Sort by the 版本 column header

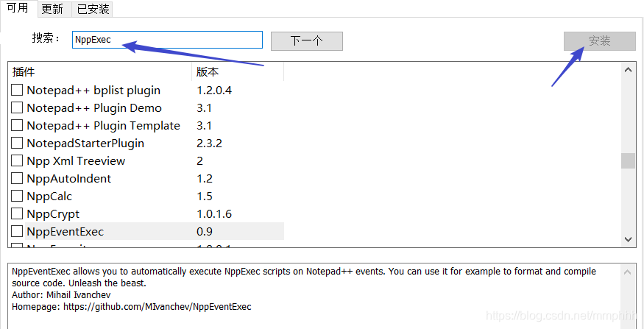238,72
